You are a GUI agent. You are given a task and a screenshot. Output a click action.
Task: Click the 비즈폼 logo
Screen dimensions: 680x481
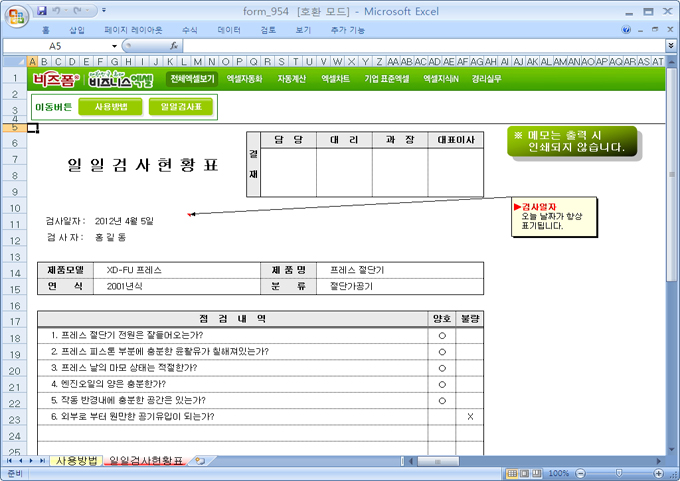click(56, 79)
